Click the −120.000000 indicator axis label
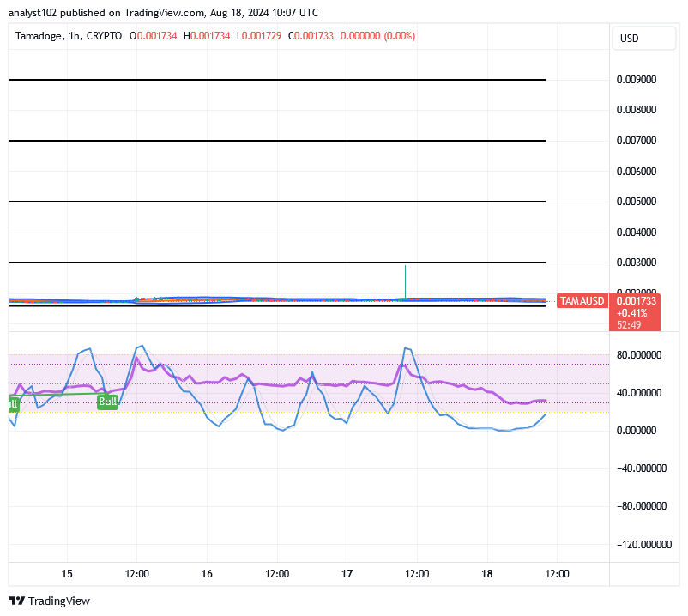Screen dimensions: 688x616 click(x=644, y=545)
